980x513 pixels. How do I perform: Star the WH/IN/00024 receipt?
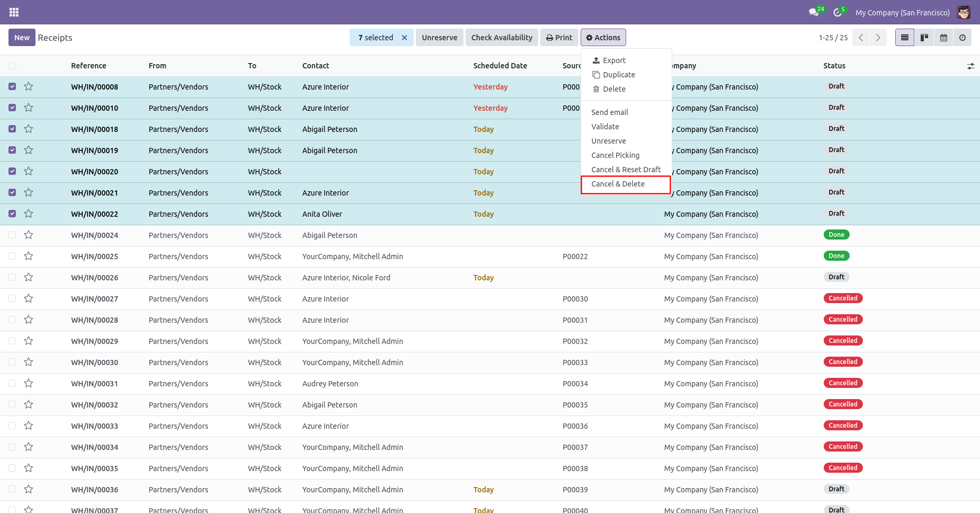coord(29,235)
